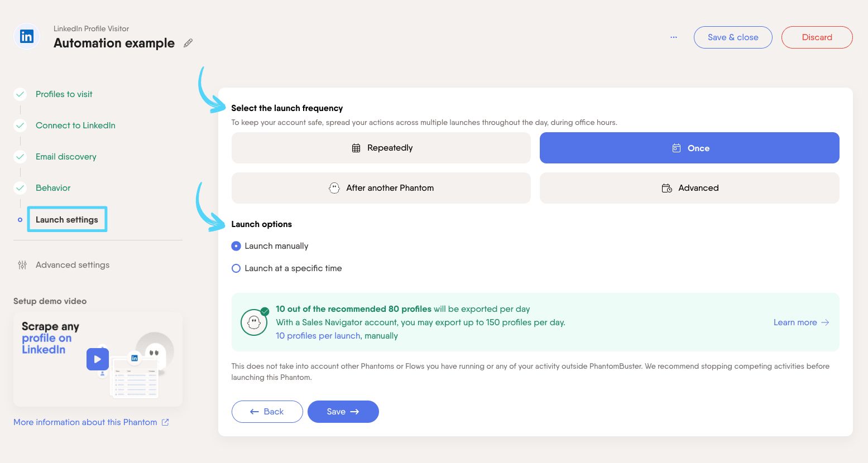
Task: Open the three-dot more options menu
Action: point(674,37)
